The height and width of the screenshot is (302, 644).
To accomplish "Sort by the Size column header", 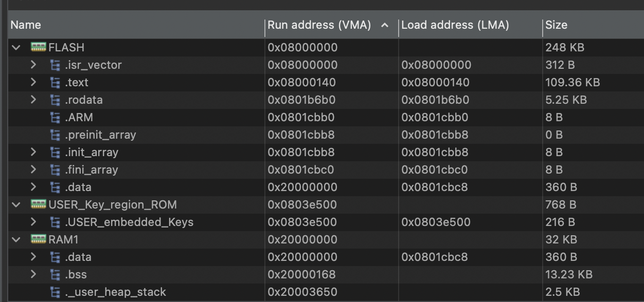I will point(556,25).
